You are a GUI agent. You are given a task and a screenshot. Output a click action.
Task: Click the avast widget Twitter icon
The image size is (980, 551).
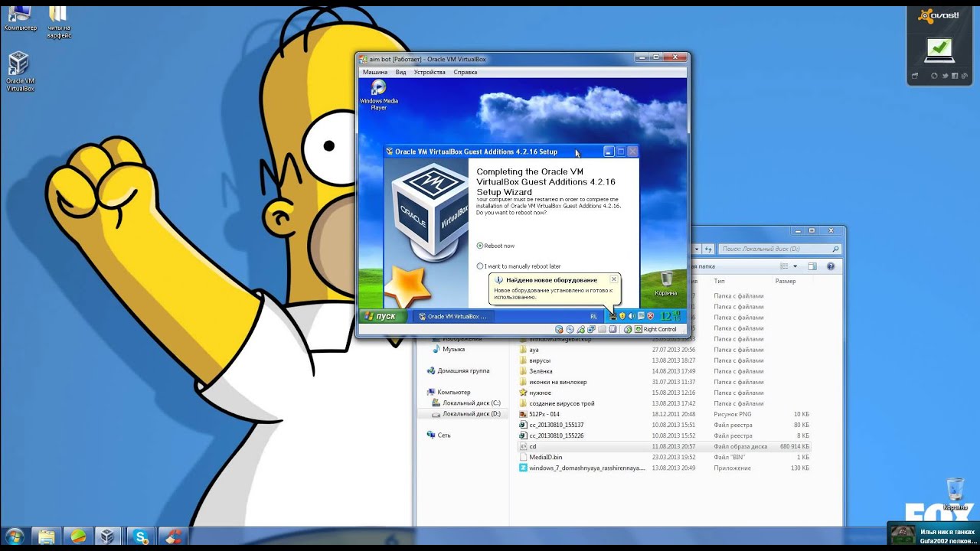(x=945, y=76)
